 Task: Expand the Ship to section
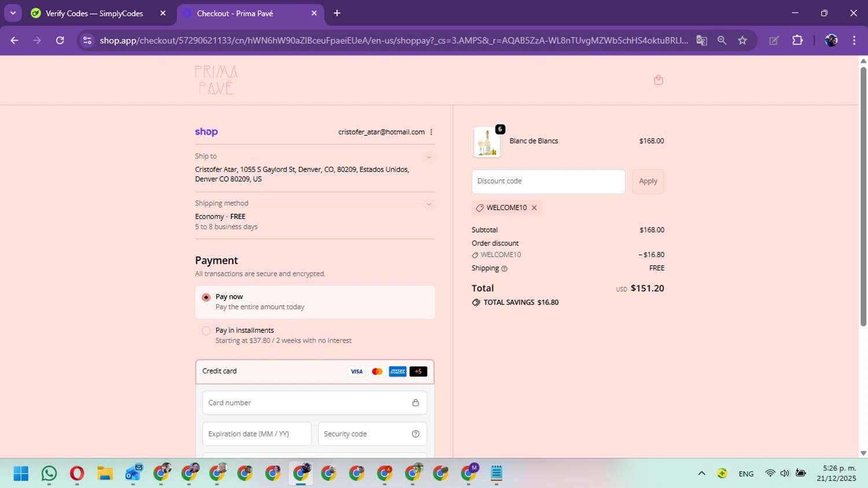pos(429,157)
